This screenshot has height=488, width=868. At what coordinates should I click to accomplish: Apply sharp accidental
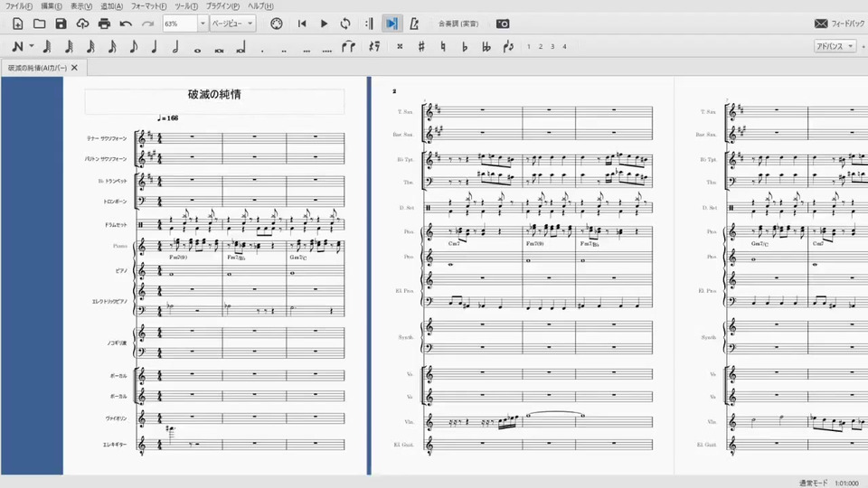(421, 46)
